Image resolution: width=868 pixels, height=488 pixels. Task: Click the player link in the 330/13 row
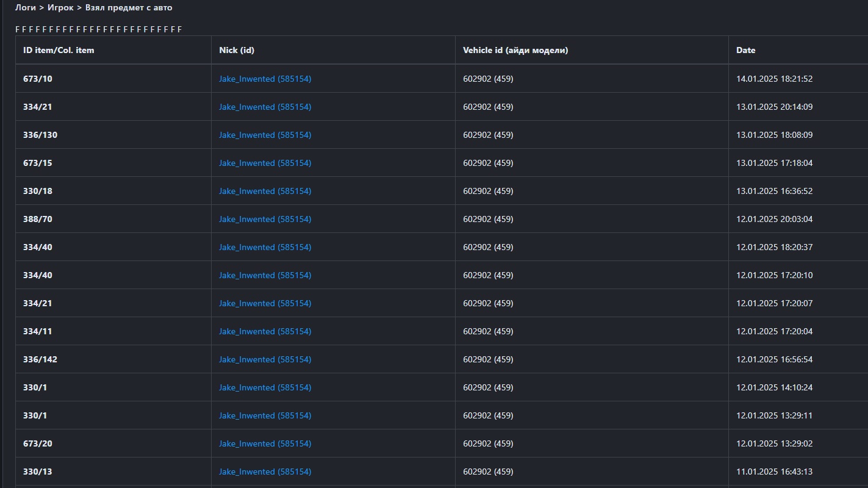pos(265,472)
